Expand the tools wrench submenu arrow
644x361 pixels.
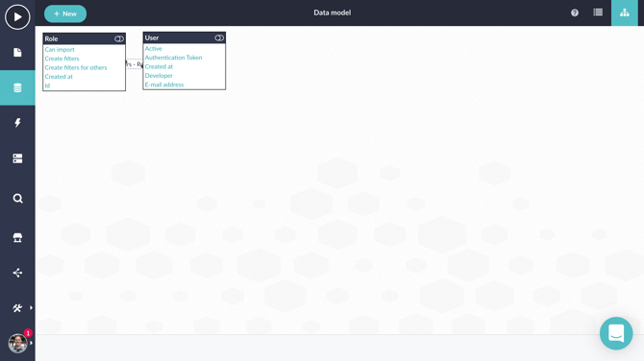(x=31, y=307)
